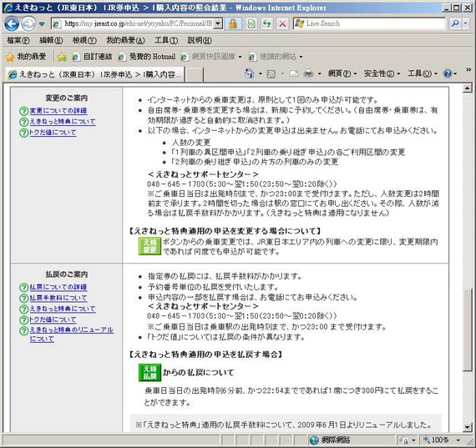Click the browser Forward arrow button
476x448 pixels.
coord(28,23)
